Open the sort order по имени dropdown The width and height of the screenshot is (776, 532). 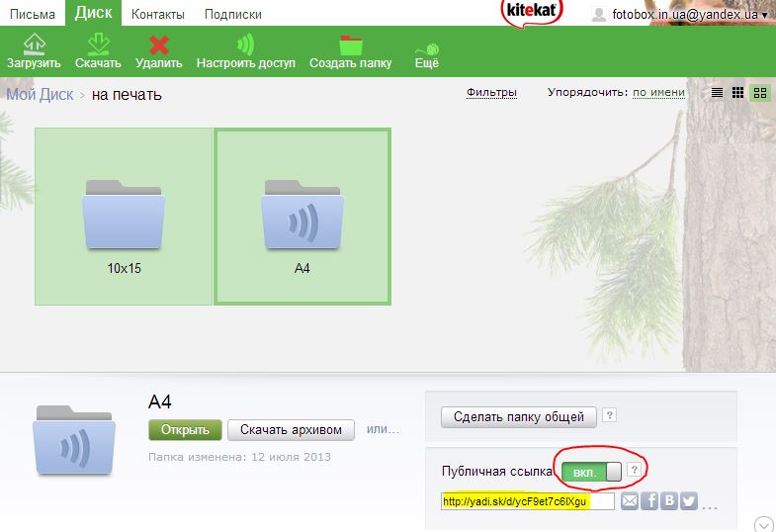pyautogui.click(x=658, y=93)
